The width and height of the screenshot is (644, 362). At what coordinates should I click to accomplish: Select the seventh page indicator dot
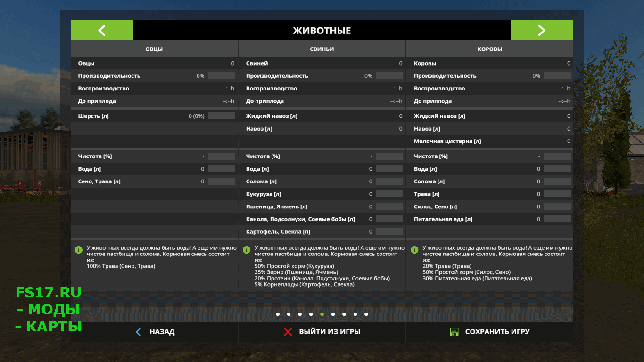(344, 314)
